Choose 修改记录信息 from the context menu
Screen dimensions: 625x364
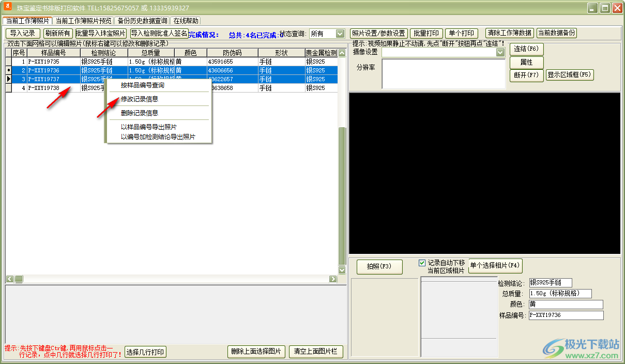139,99
